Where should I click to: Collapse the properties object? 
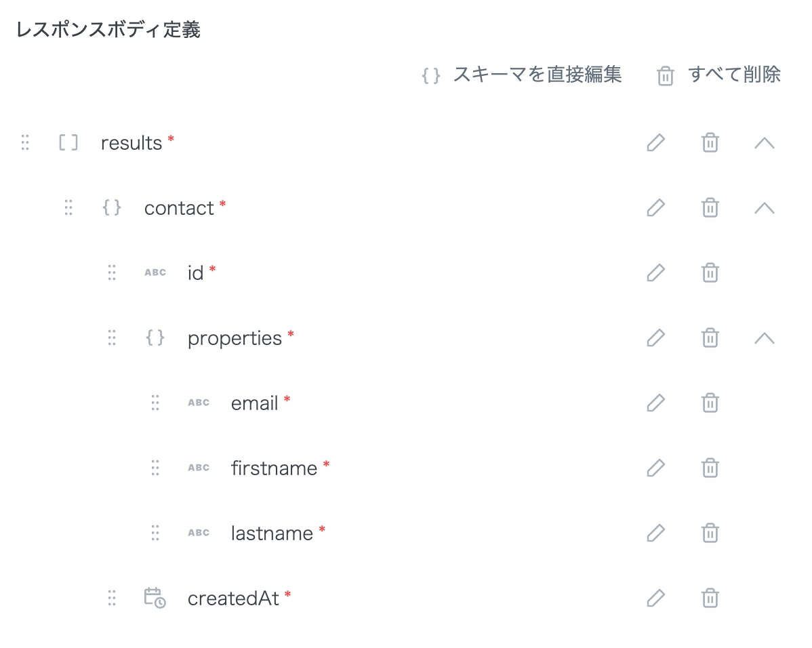point(764,338)
